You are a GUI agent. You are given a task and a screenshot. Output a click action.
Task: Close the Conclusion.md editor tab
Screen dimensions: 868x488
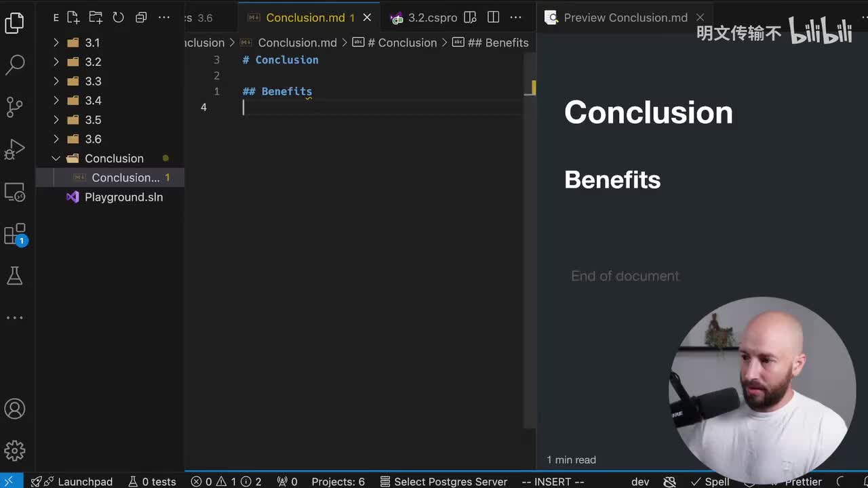[x=367, y=18]
